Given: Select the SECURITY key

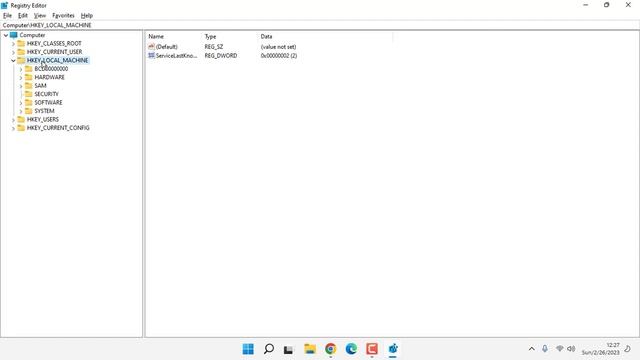Looking at the screenshot, I should 46,94.
